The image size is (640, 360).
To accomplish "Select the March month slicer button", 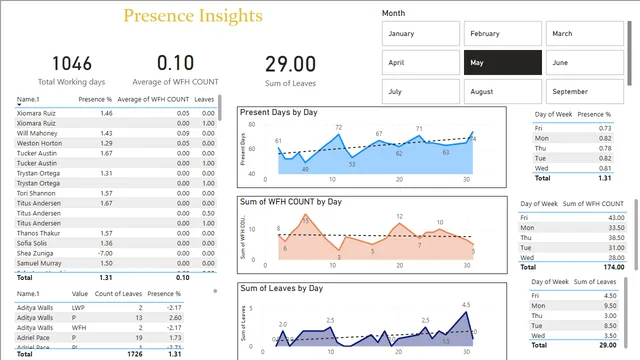I will tap(584, 33).
